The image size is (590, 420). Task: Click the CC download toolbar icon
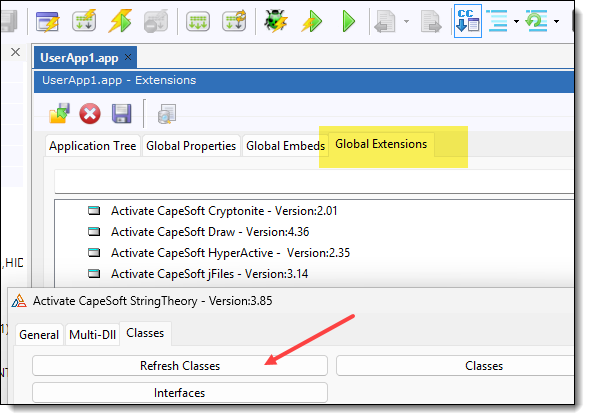coord(468,21)
